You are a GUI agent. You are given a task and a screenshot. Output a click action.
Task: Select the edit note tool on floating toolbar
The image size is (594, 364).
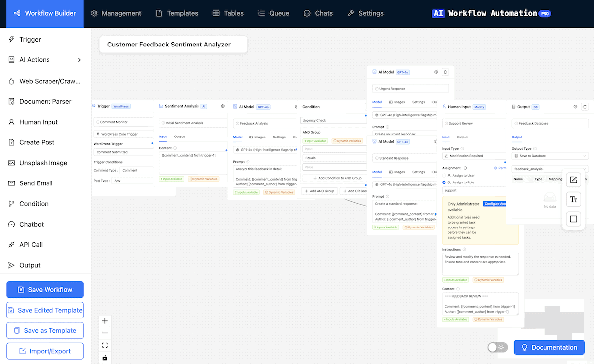click(574, 180)
